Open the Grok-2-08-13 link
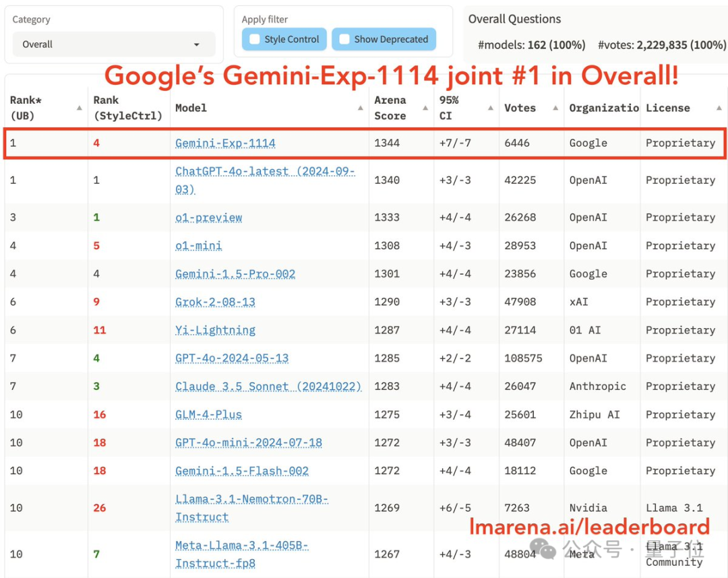 click(215, 302)
